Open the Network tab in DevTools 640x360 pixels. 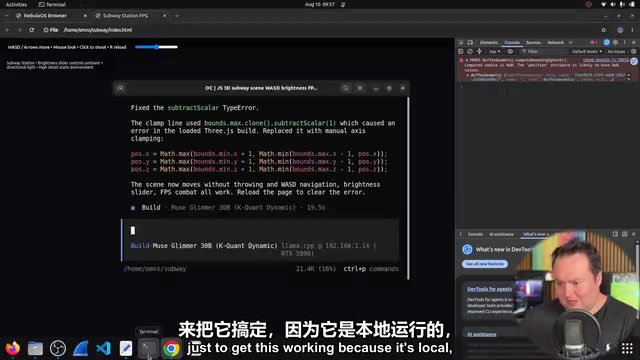[556, 42]
